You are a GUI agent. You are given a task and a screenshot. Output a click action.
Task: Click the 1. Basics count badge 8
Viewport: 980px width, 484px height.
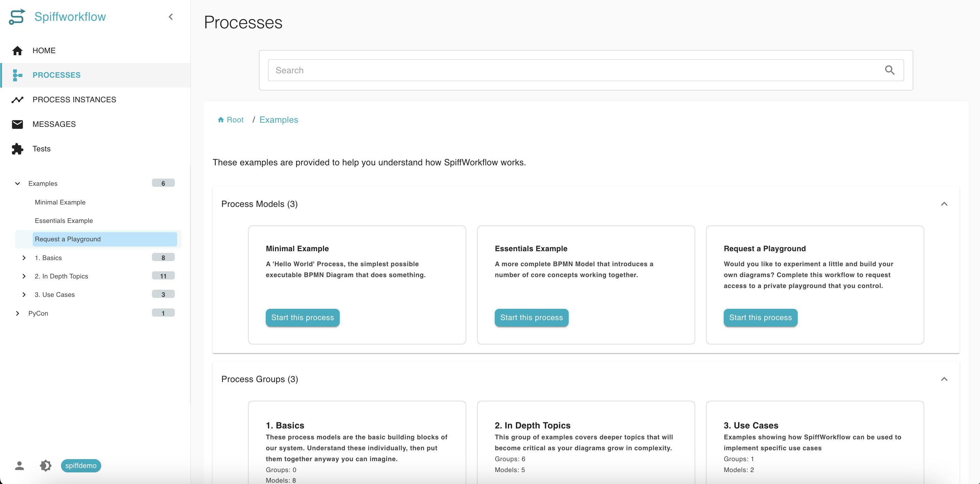pyautogui.click(x=163, y=257)
